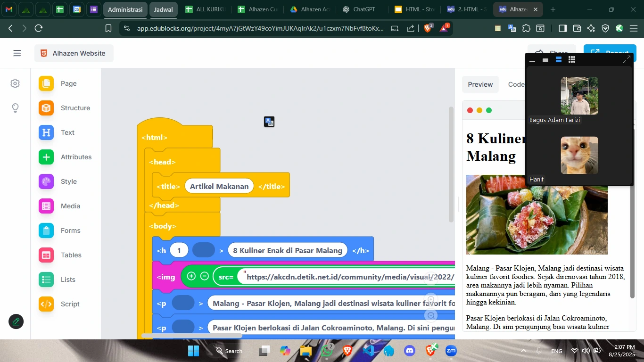Switch participants panel to grid view
644x362 pixels.
(572, 60)
